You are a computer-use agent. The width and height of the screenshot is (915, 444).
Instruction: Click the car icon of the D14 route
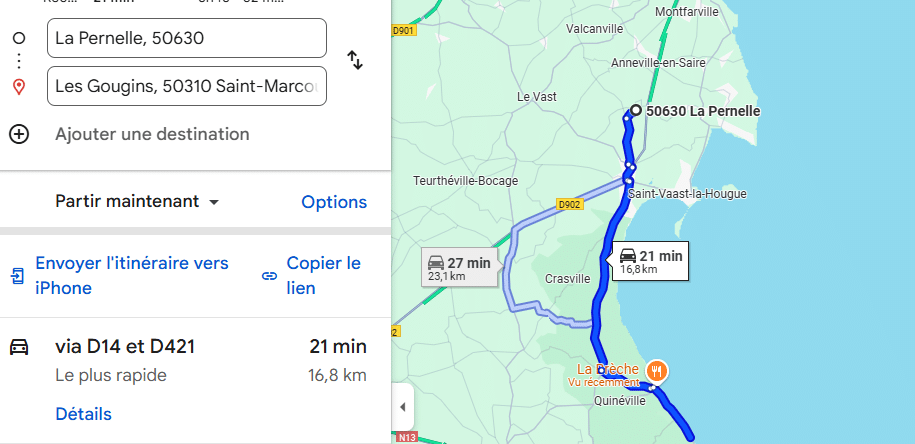tap(19, 347)
